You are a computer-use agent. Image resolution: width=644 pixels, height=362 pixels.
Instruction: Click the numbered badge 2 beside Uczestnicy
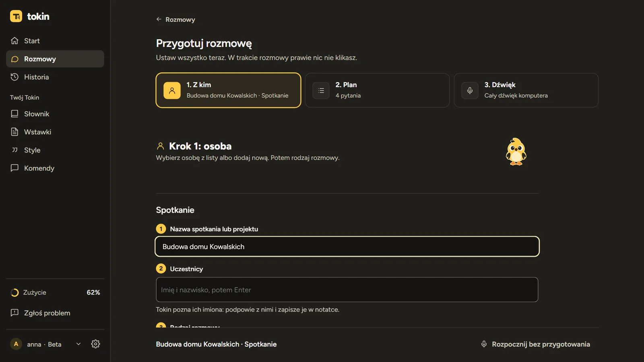(161, 269)
